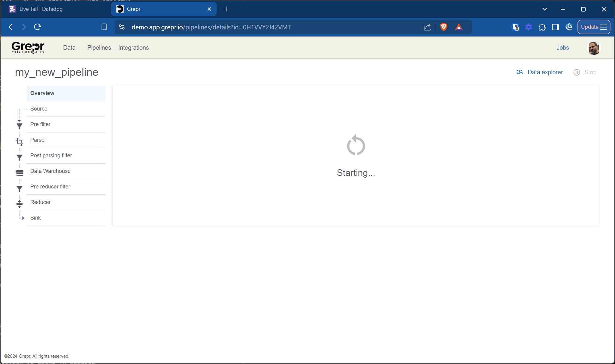Click the address bar URL
Viewport: 615px width, 364px height.
click(211, 27)
